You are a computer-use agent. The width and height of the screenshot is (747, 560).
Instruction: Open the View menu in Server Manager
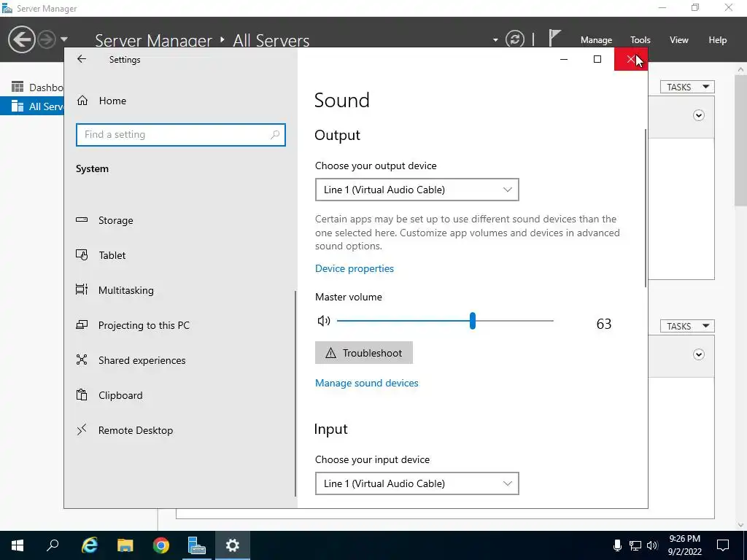click(x=679, y=40)
